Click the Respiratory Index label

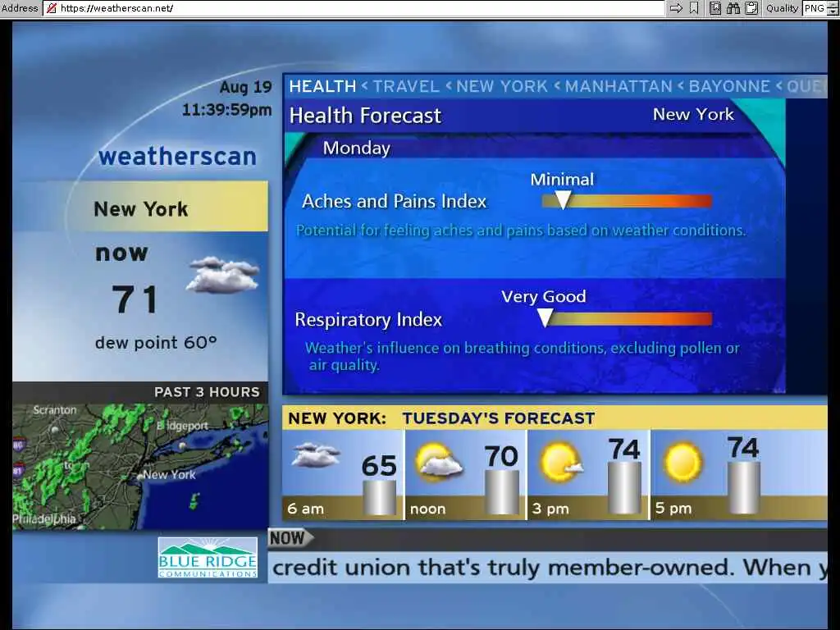[x=368, y=320]
